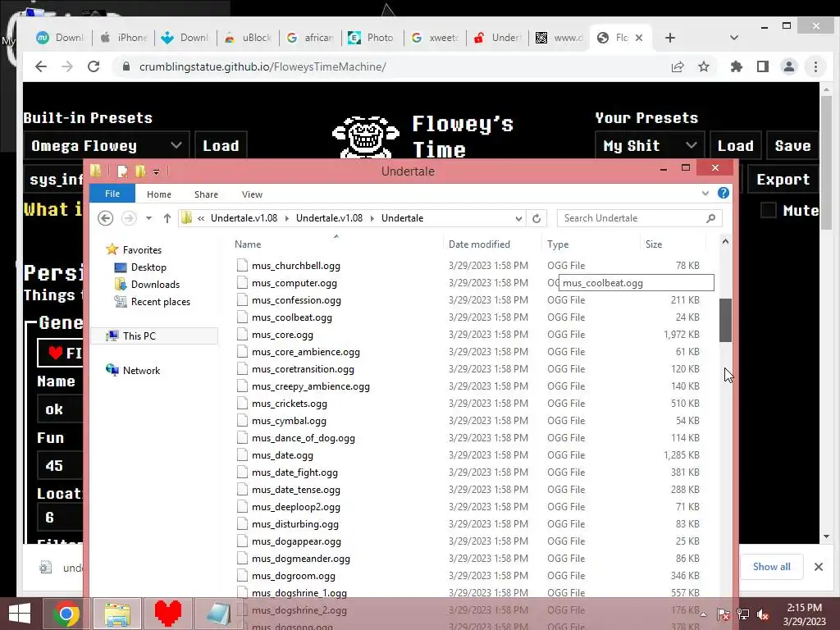This screenshot has width=840, height=630.
Task: Open the File ribbon tab
Action: (x=112, y=194)
